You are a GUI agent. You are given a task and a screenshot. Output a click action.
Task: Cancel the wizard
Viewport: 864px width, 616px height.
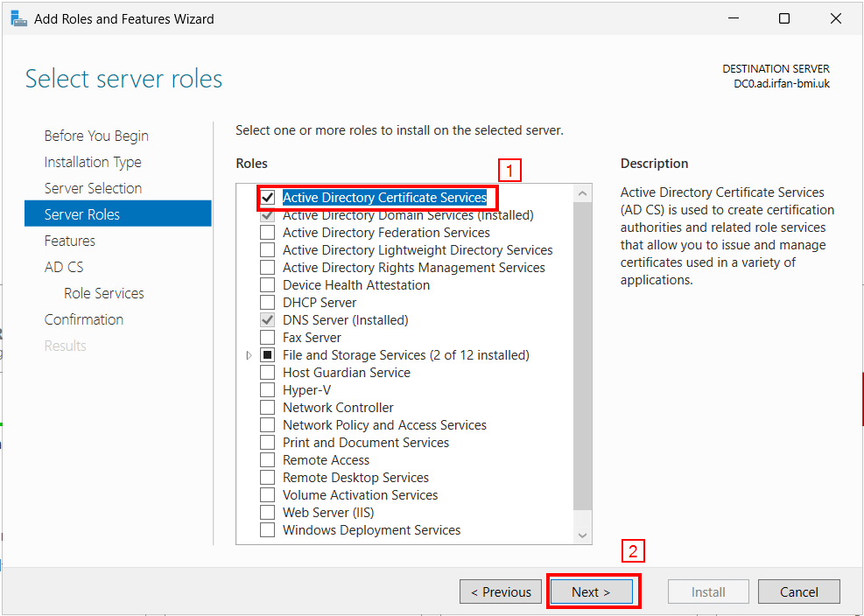pyautogui.click(x=799, y=591)
